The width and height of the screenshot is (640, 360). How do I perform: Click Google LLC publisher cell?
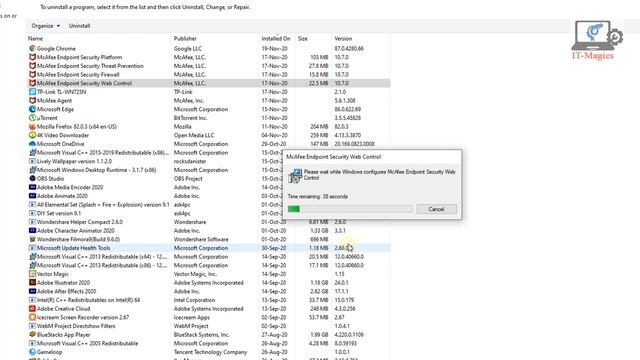pos(188,49)
